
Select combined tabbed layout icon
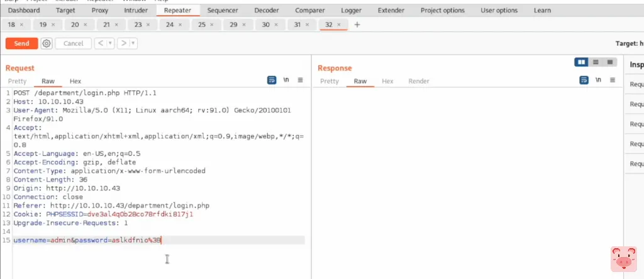click(x=610, y=62)
